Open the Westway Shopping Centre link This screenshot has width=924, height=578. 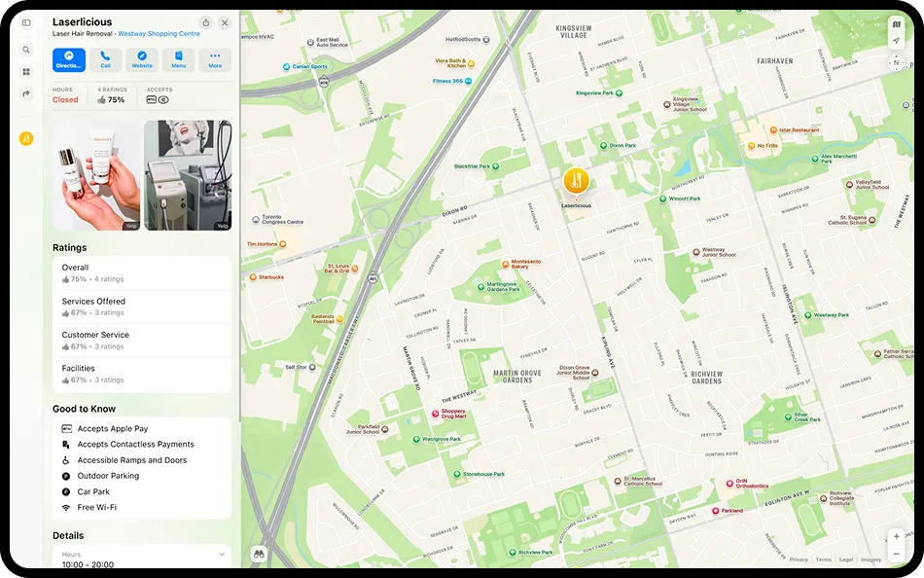159,34
